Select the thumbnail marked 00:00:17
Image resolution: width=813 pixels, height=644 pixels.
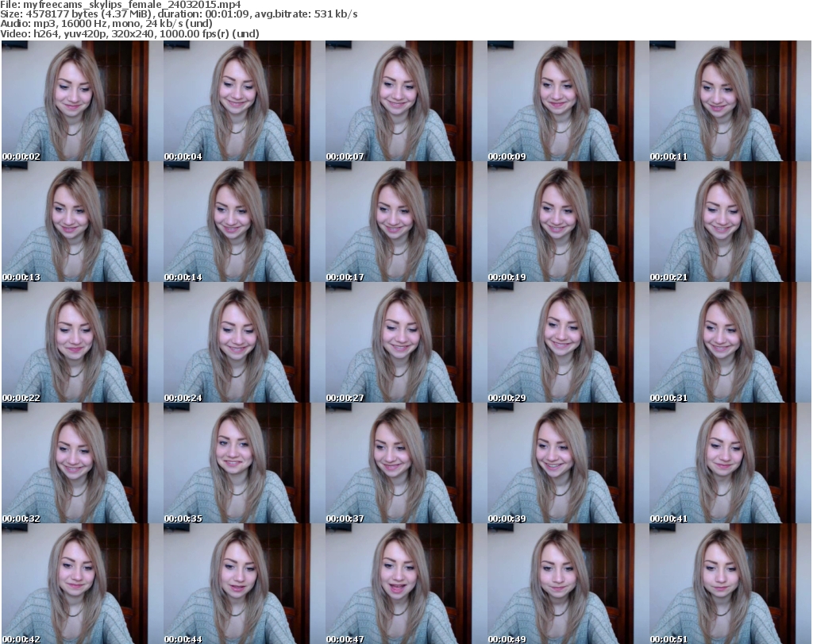click(x=406, y=222)
